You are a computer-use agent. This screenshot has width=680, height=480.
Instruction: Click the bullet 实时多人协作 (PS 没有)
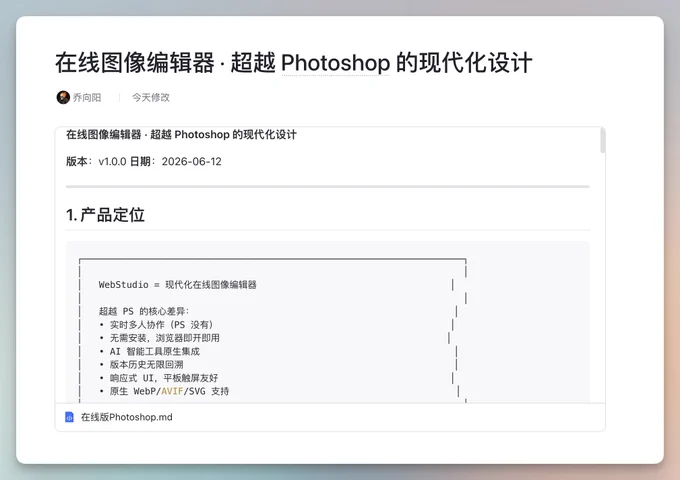tap(157, 325)
